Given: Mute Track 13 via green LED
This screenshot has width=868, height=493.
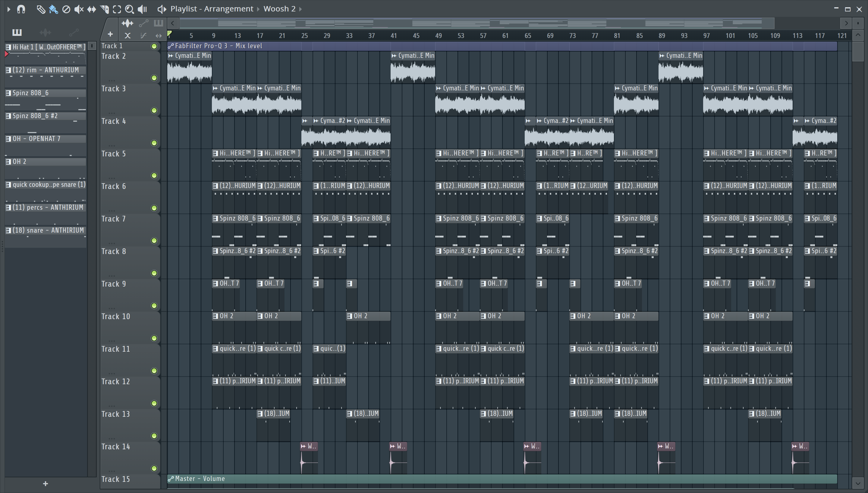Looking at the screenshot, I should tap(154, 436).
